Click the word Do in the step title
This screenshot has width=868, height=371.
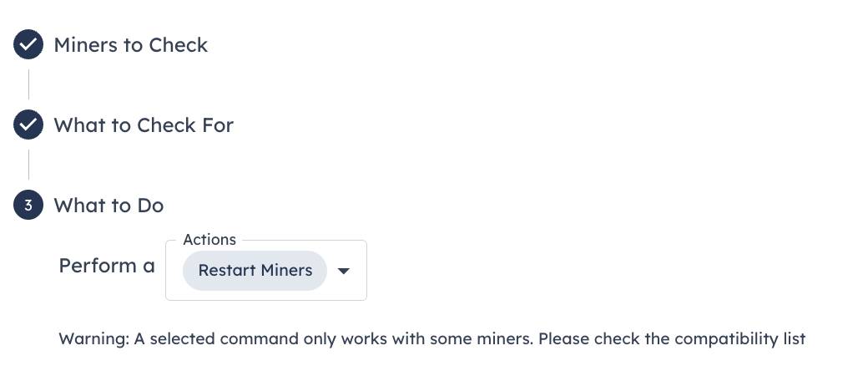[150, 206]
